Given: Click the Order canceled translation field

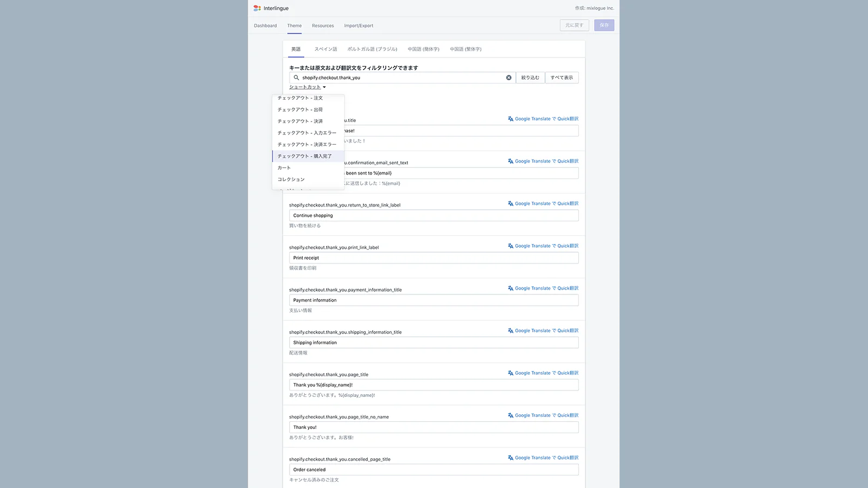Looking at the screenshot, I should point(433,470).
